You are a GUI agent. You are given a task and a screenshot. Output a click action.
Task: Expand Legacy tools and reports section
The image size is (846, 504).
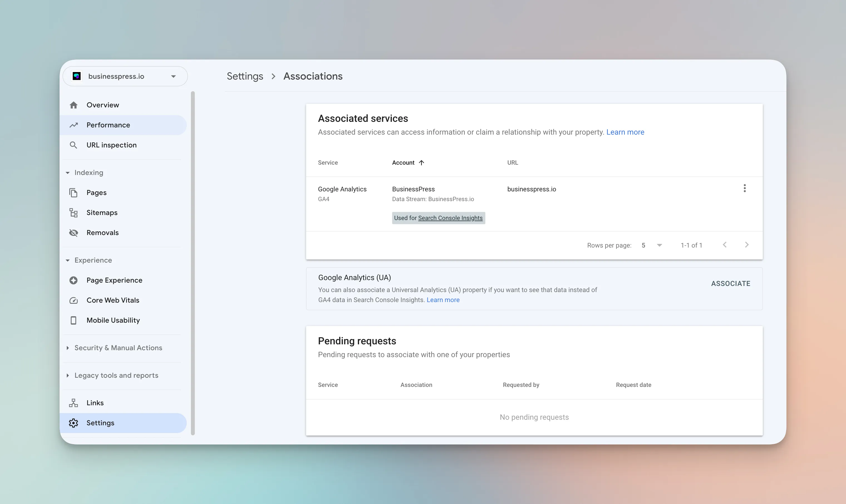point(68,375)
